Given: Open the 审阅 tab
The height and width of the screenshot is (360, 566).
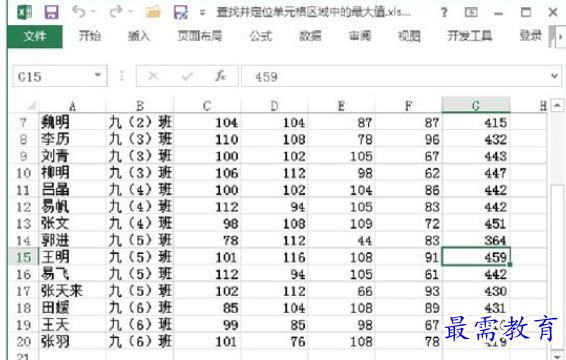Looking at the screenshot, I should (360, 36).
